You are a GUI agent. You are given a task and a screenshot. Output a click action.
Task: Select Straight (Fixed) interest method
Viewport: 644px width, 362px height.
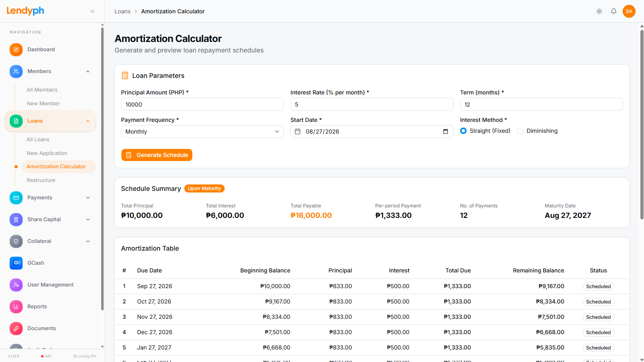[463, 131]
